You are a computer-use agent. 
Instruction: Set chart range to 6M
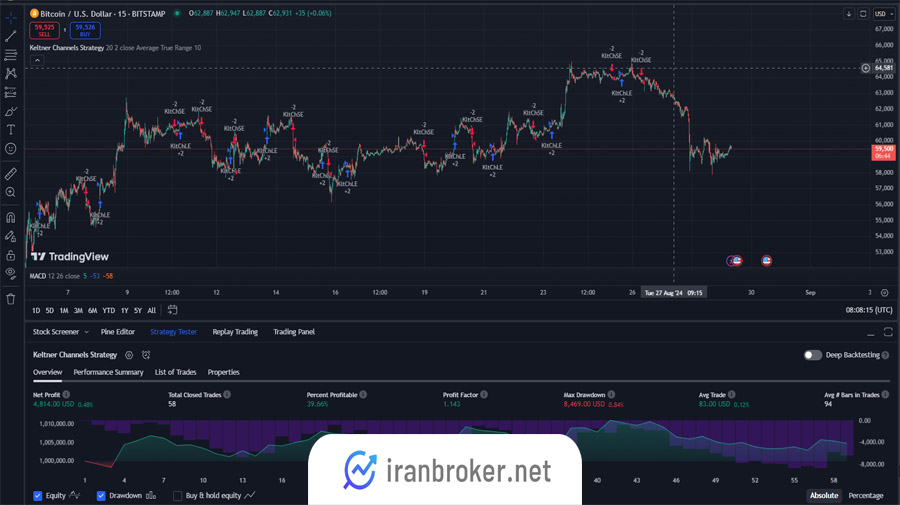click(x=92, y=310)
